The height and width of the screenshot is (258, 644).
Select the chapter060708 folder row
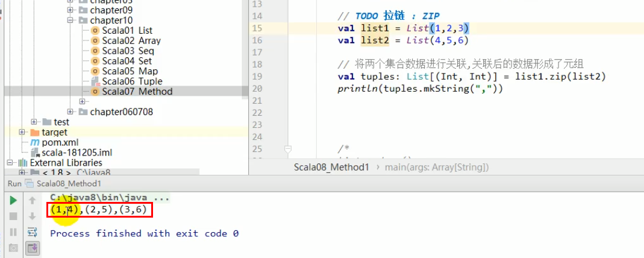click(122, 112)
